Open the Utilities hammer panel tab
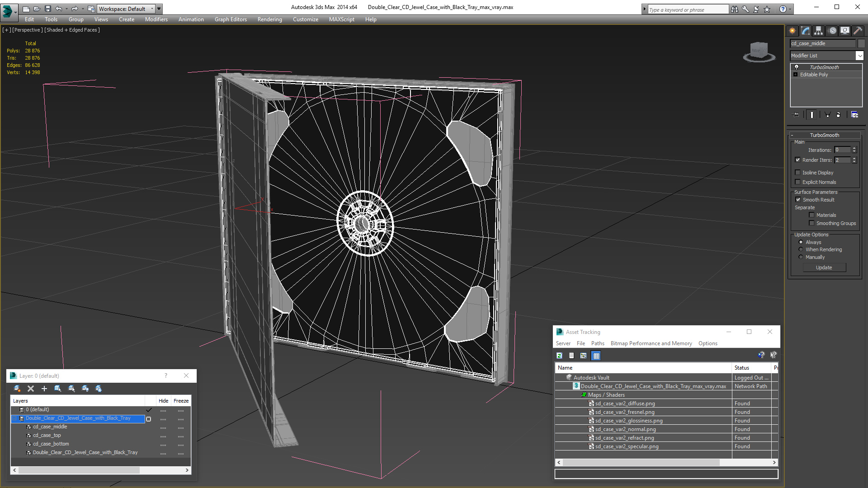 pos(858,31)
